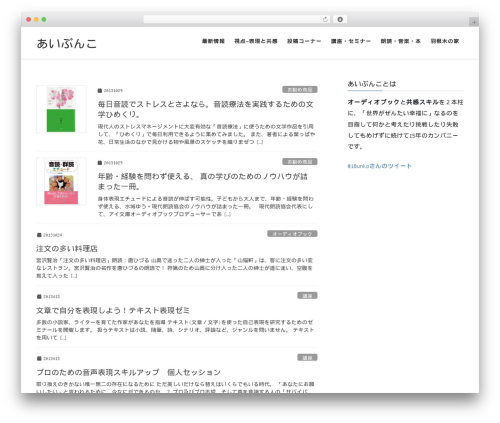Viewport: 500px width, 423px height.
Task: Click the あいぶんこ site title
Action: click(x=67, y=44)
